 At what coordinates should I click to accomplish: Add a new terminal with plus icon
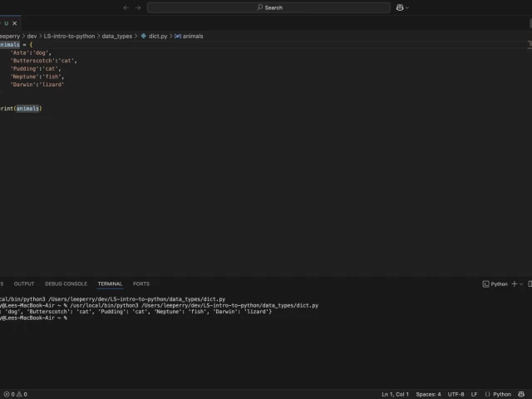click(x=515, y=283)
